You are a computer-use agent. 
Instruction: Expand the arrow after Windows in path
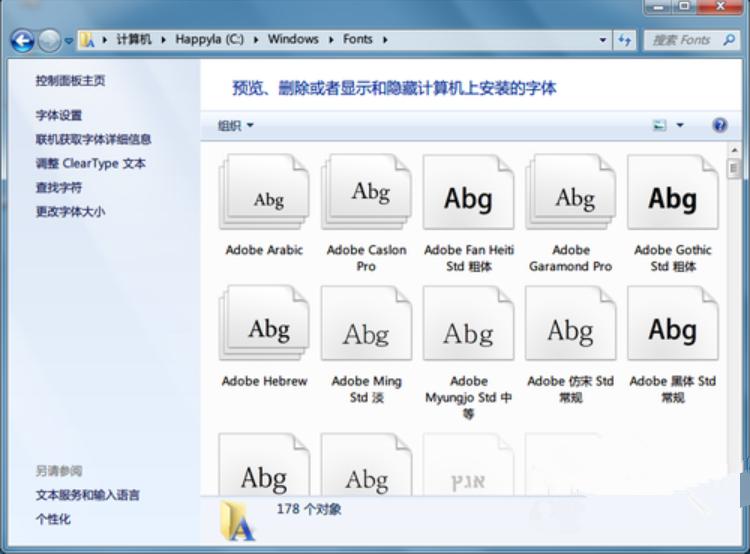(331, 40)
